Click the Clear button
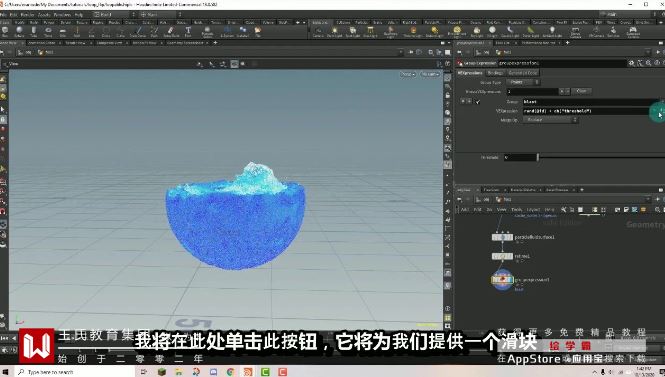 [x=581, y=91]
